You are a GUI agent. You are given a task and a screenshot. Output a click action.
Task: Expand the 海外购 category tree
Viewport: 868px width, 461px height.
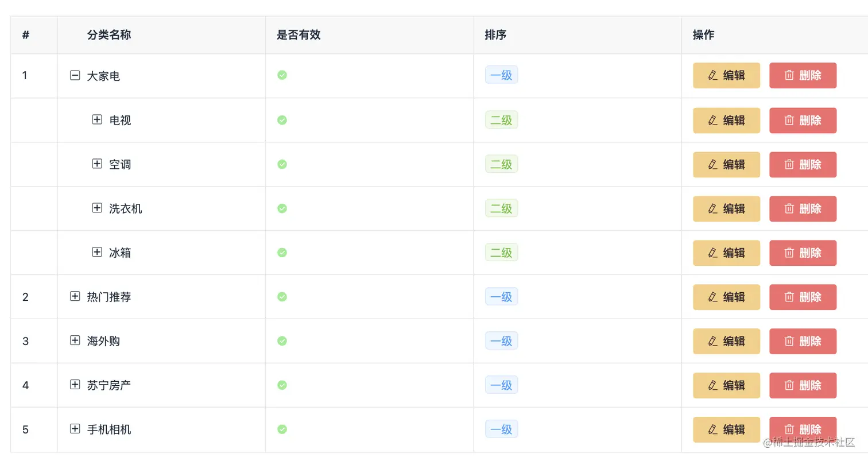click(x=75, y=340)
